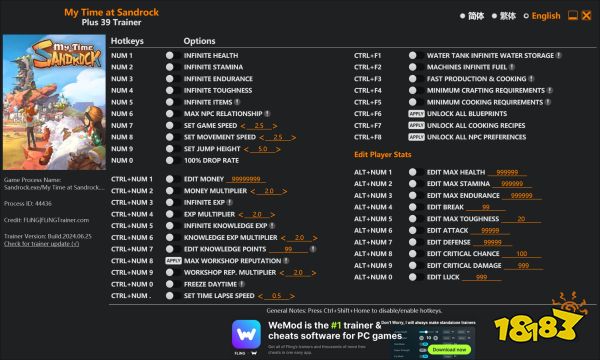600x360 pixels.
Task: Click the info icon after Water Tank Infinite Water Storage
Action: [x=559, y=55]
